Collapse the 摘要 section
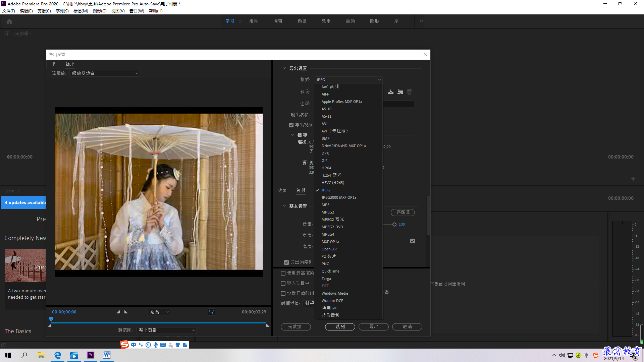The image size is (644, 362). click(x=292, y=135)
